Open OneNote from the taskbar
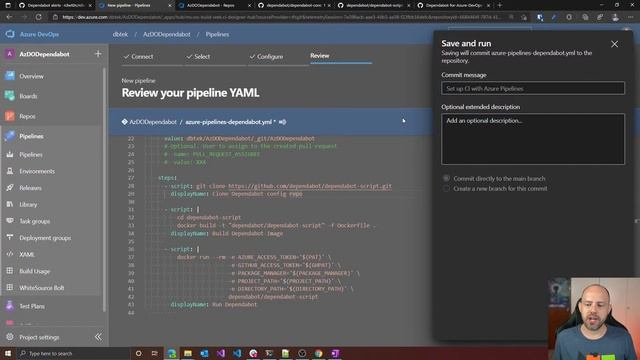The width and height of the screenshot is (640, 360). (x=335, y=353)
